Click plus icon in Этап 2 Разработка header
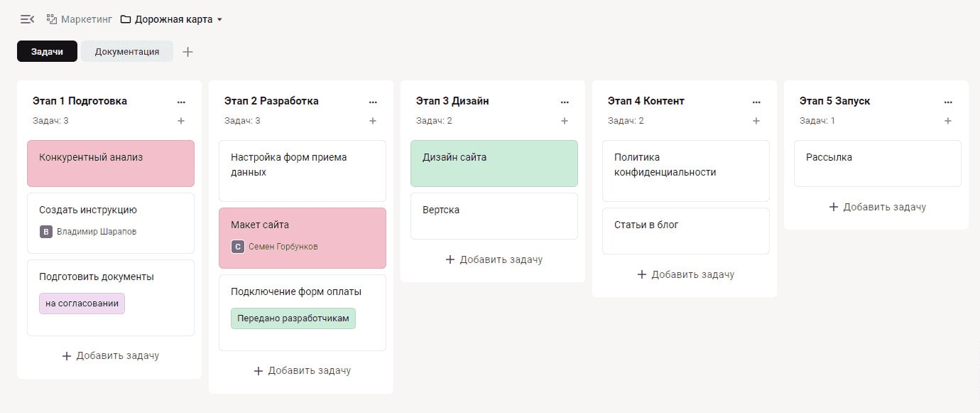 pos(373,121)
